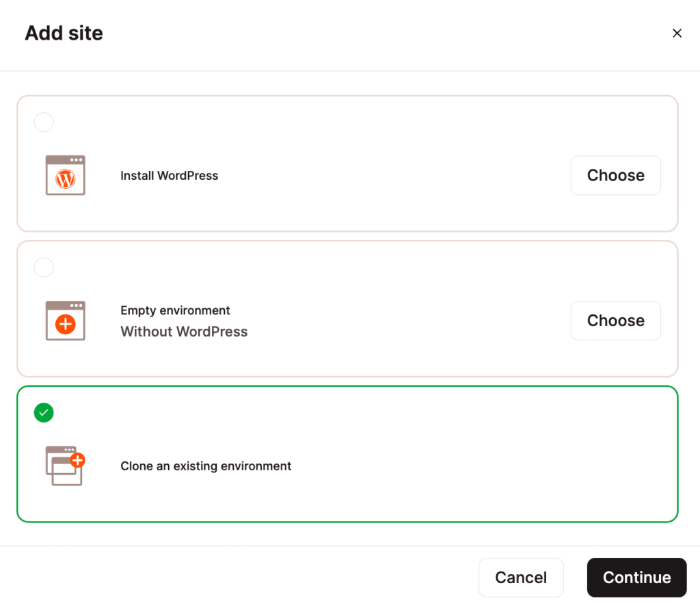700x605 pixels.
Task: Select the Empty environment radio button
Action: coord(44,267)
